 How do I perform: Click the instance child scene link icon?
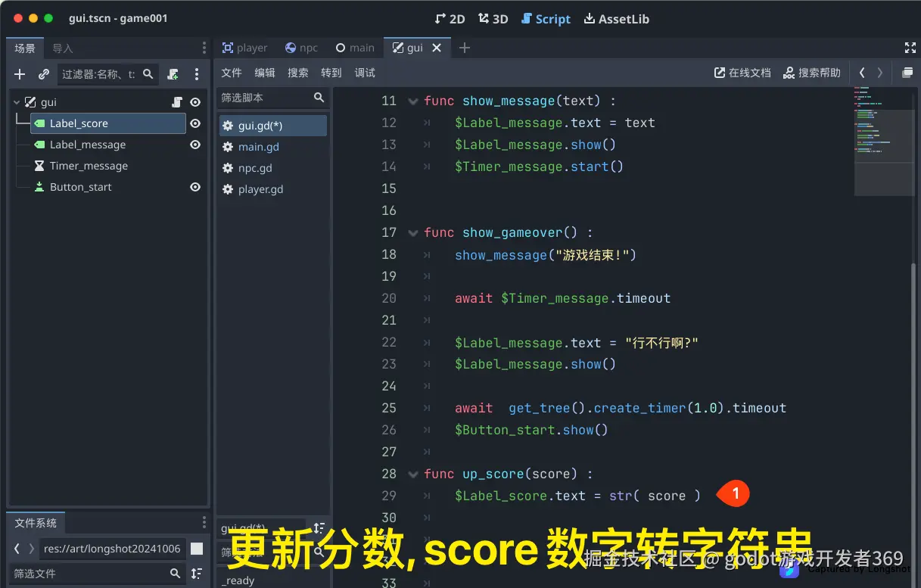(x=44, y=74)
